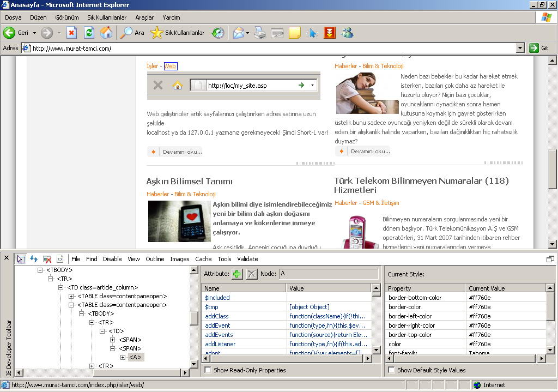
Task: Click the green Add Attribute plus icon
Action: [237, 274]
